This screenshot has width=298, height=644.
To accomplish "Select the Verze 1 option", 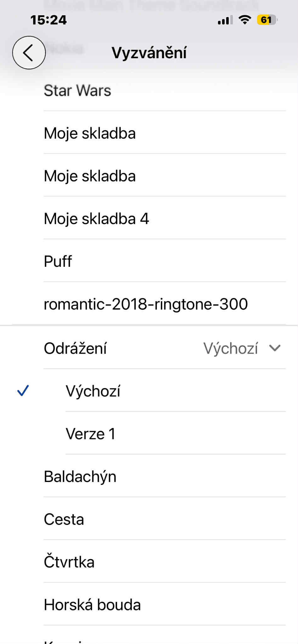I will tap(90, 434).
